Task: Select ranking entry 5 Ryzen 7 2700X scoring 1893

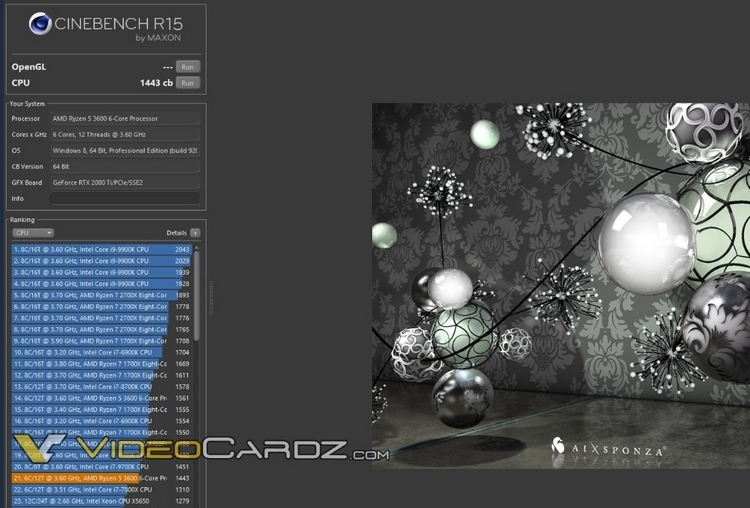Action: (101, 295)
